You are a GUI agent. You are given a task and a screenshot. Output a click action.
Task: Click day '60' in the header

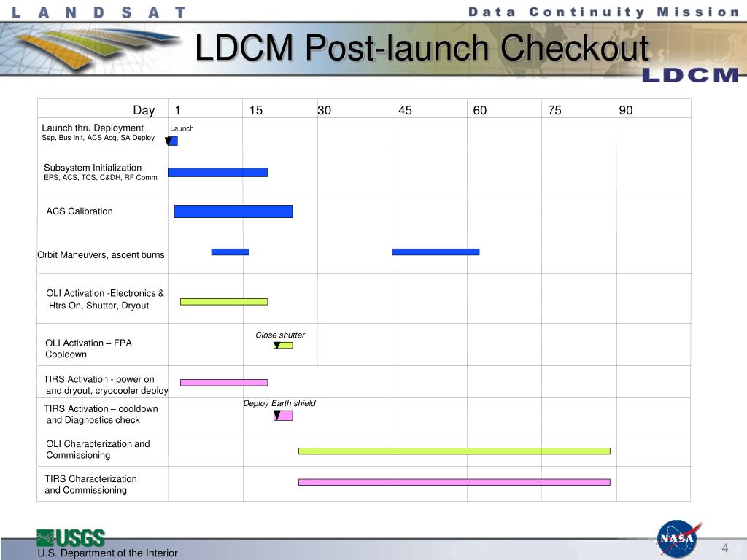point(480,111)
